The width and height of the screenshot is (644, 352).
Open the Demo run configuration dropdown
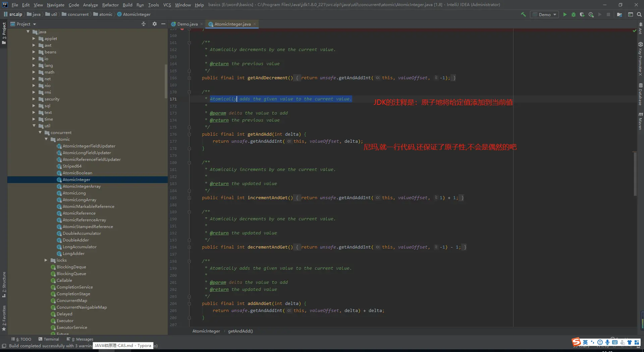pyautogui.click(x=544, y=14)
